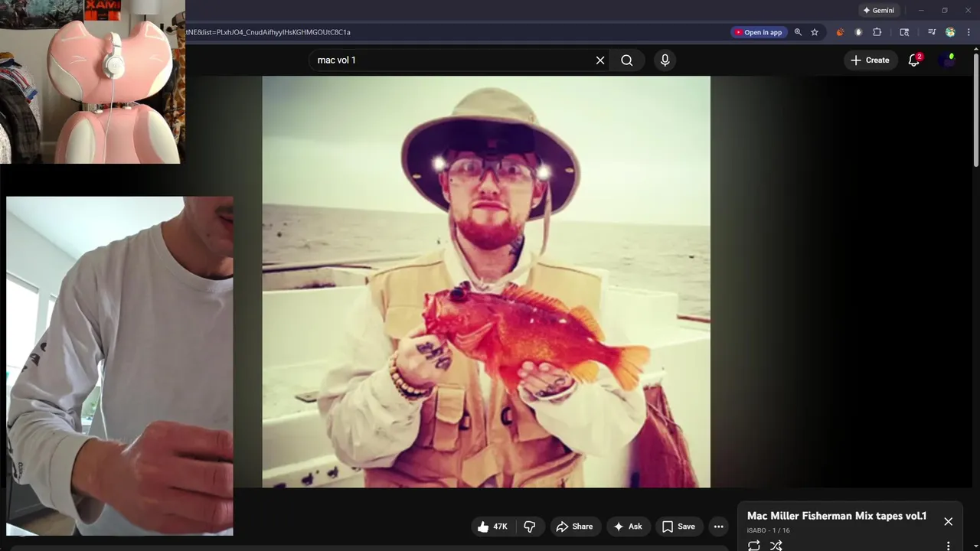Toggle loop playlist
This screenshot has height=551, width=980.
[754, 546]
